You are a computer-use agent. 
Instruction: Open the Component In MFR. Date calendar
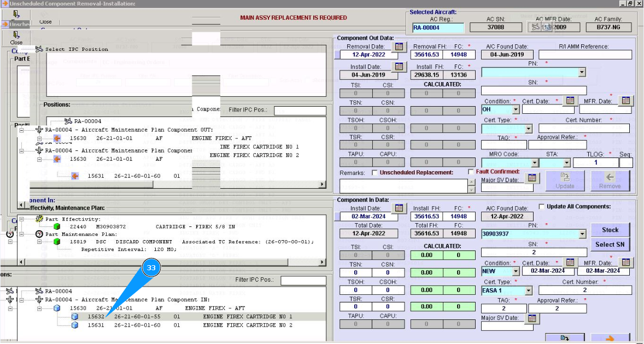[625, 263]
